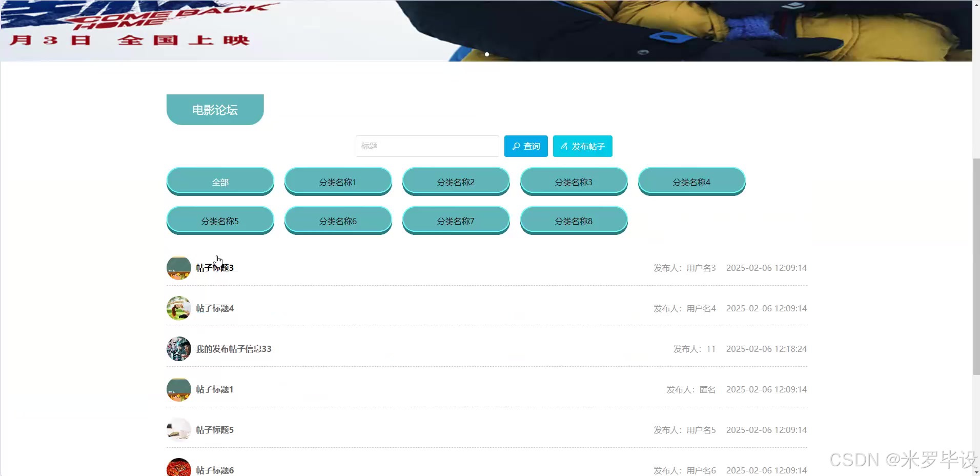Click the 电影论坛 section header
The image size is (980, 476).
pyautogui.click(x=215, y=110)
